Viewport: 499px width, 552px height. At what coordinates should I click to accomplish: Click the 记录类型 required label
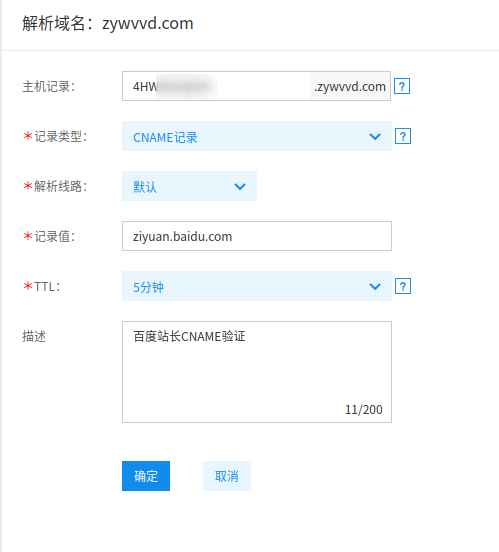click(55, 137)
